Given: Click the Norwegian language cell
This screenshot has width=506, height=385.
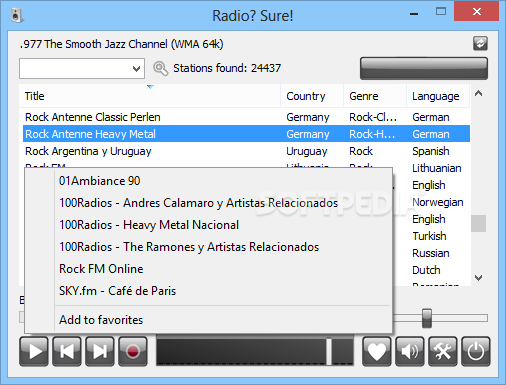Looking at the screenshot, I should 438,202.
